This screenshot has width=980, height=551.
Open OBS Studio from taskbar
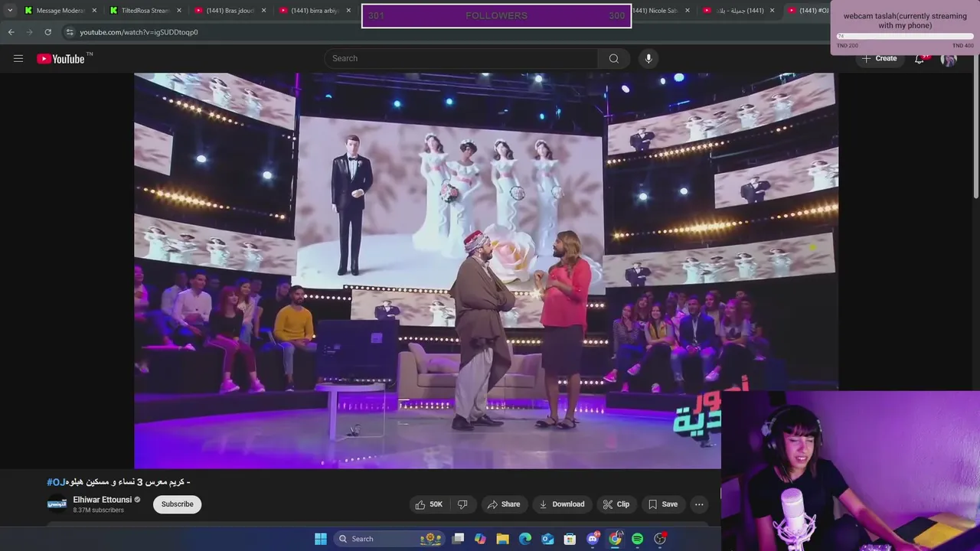tap(660, 539)
